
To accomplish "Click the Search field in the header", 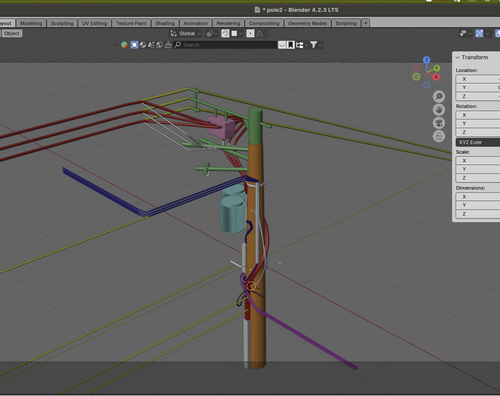I will click(225, 45).
